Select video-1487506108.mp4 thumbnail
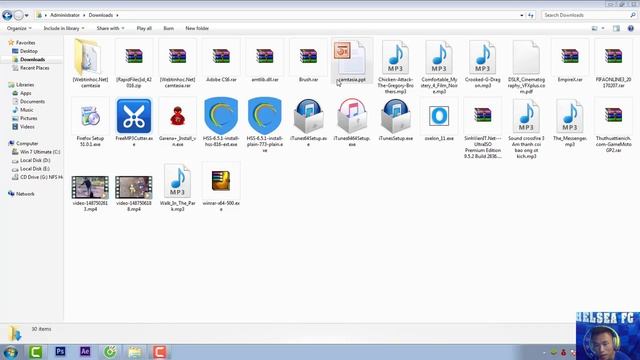 coord(134,187)
